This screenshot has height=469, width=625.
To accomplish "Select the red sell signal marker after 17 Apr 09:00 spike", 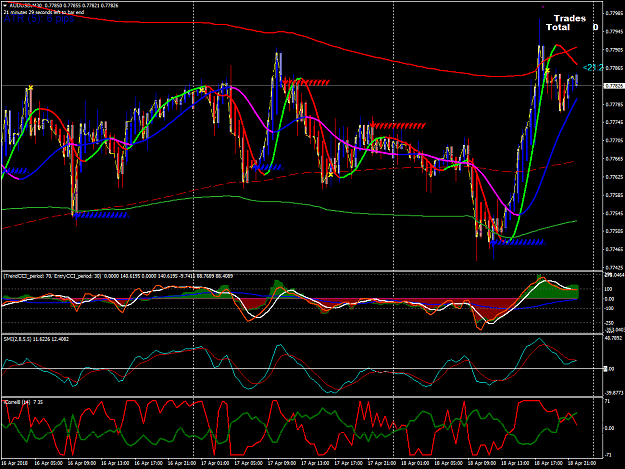I will coord(306,82).
